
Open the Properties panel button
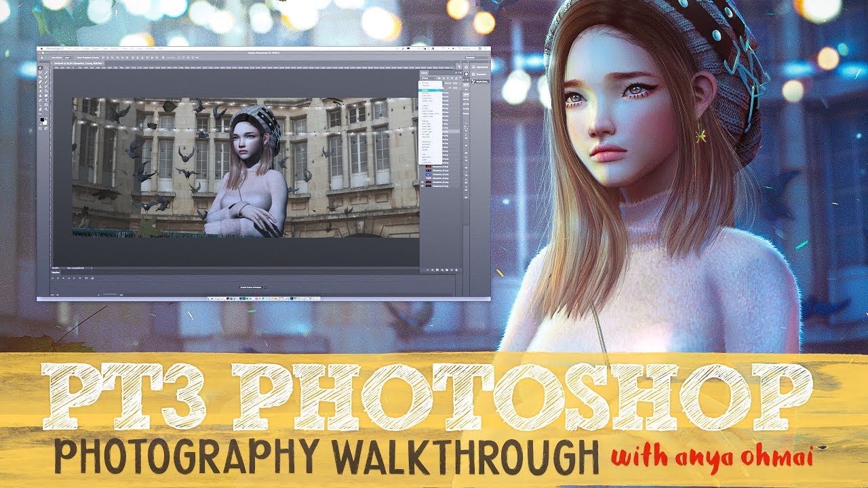(480, 75)
